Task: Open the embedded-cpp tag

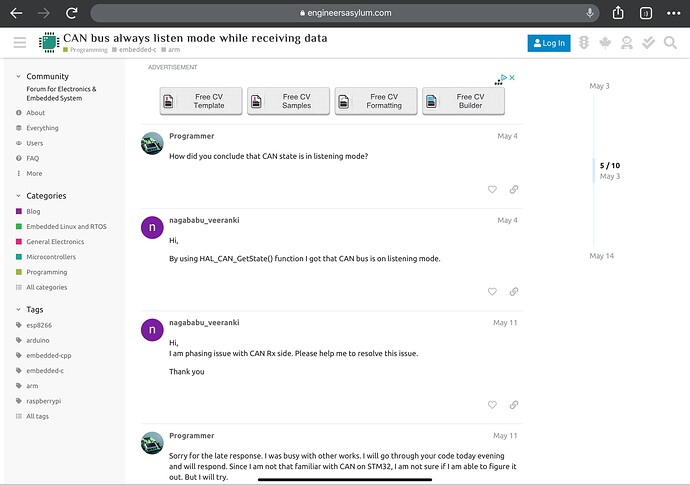Action: [43, 356]
